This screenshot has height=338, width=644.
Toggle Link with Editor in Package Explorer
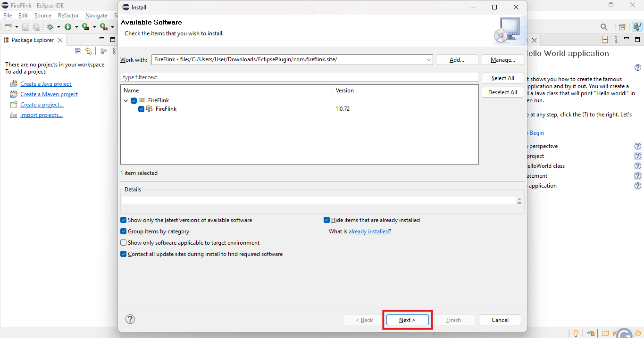(88, 51)
